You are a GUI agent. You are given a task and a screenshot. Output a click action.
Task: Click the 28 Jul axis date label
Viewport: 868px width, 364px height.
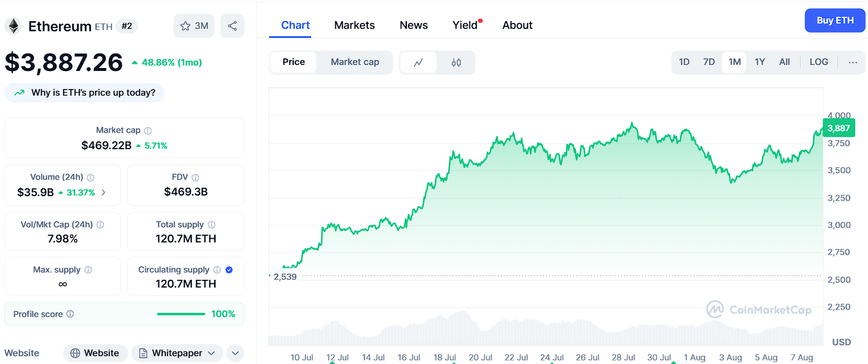tap(623, 357)
